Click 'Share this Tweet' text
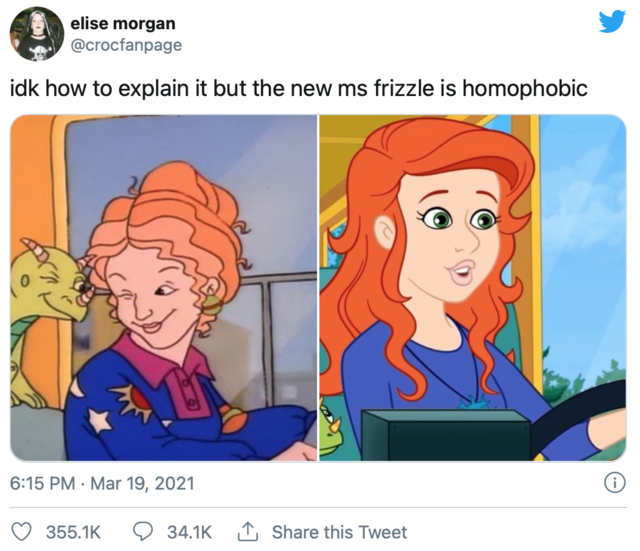Viewport: 640px width, 551px height. (339, 532)
